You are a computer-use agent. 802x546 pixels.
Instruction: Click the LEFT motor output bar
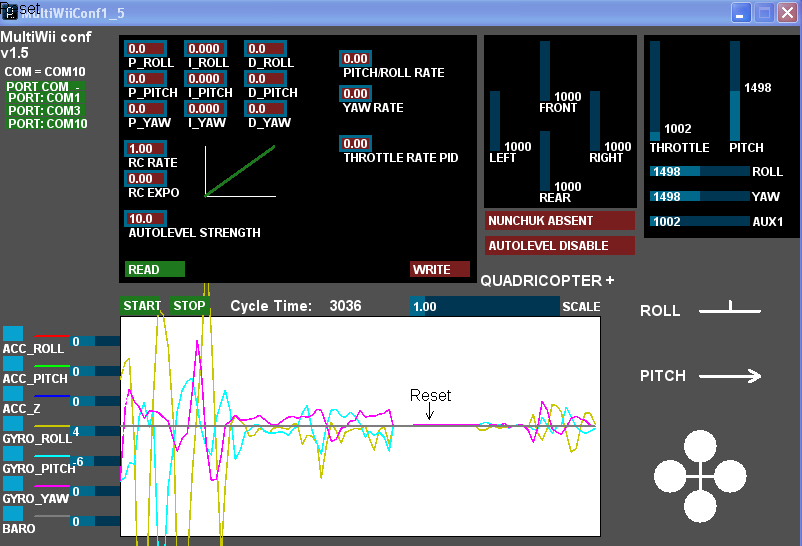tap(495, 121)
